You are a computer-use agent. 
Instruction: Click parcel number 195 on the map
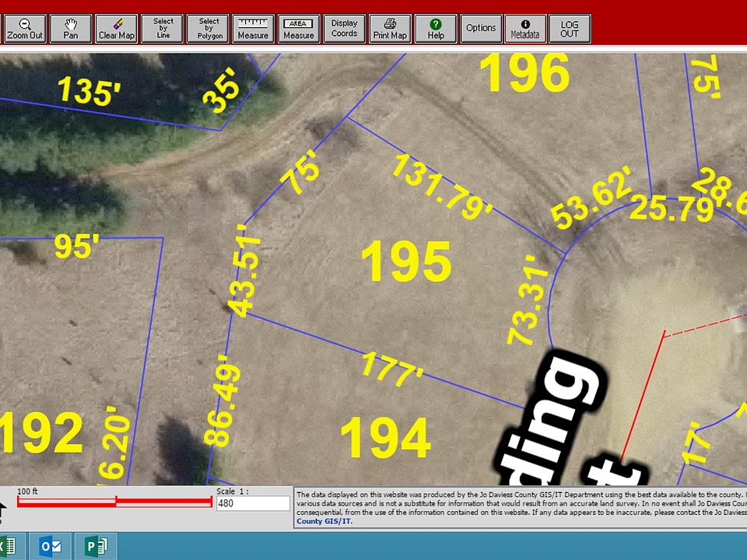(406, 261)
